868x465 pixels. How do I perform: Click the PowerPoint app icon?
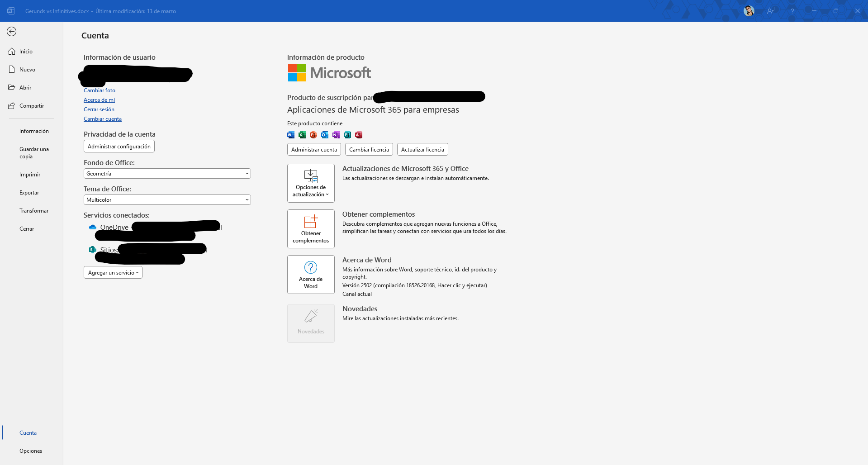pyautogui.click(x=313, y=135)
